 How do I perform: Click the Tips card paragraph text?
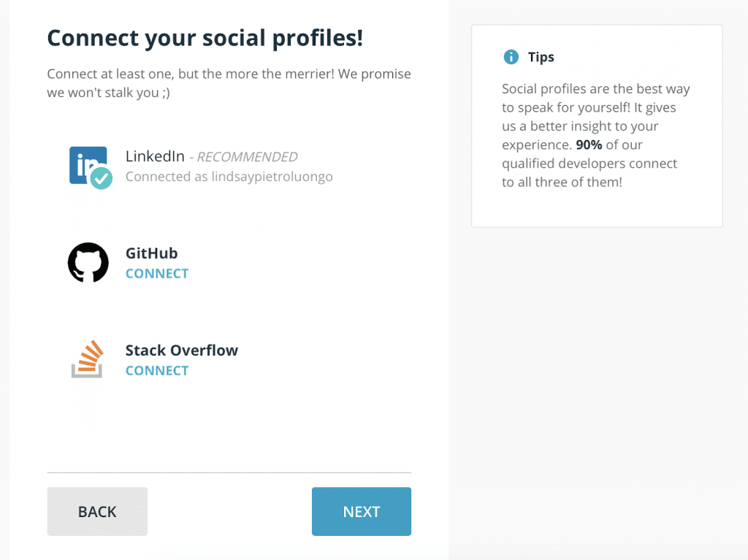(596, 136)
